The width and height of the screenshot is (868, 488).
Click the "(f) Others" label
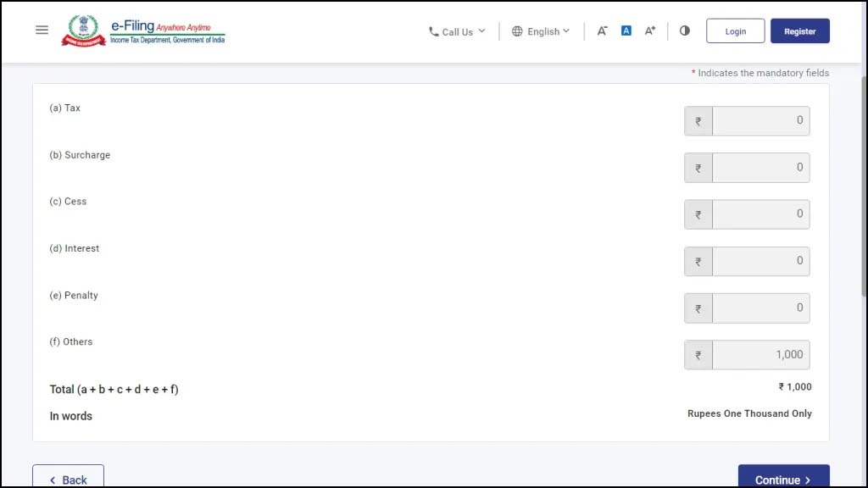click(x=71, y=342)
